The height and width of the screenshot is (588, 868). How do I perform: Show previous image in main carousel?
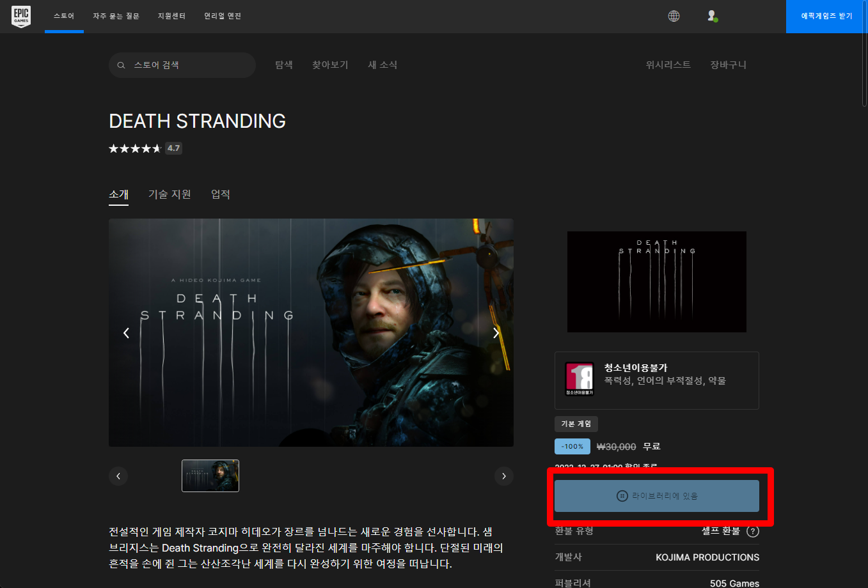point(126,333)
